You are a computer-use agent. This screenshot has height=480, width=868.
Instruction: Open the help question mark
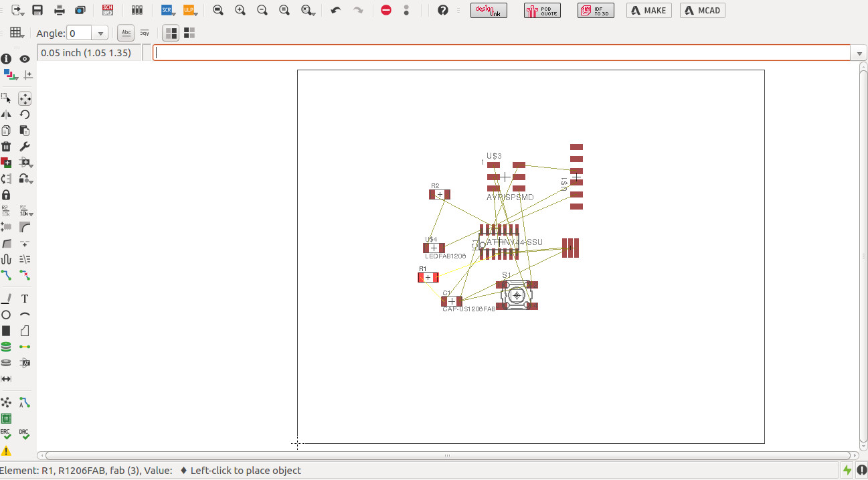tap(442, 10)
